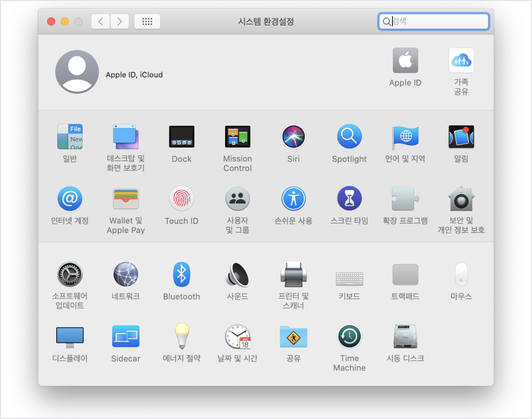Open the Spotlight settings pane
The height and width of the screenshot is (419, 532).
[349, 137]
